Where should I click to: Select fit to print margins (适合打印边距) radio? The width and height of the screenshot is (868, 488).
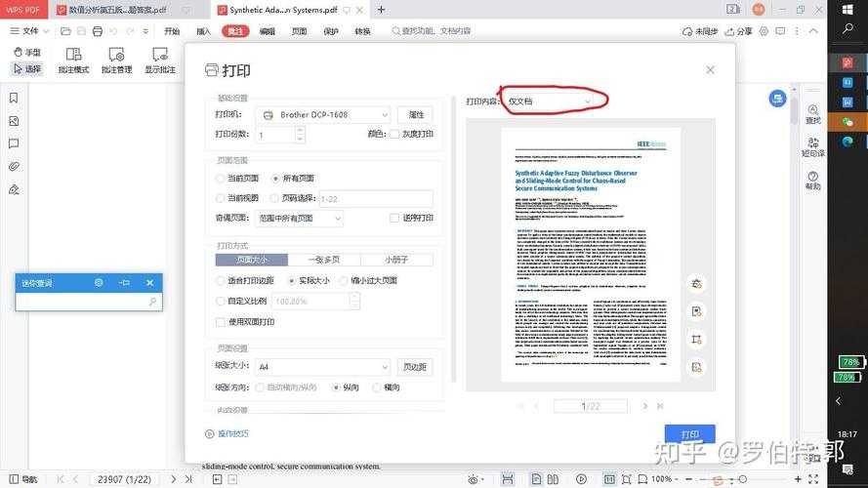pyautogui.click(x=220, y=280)
